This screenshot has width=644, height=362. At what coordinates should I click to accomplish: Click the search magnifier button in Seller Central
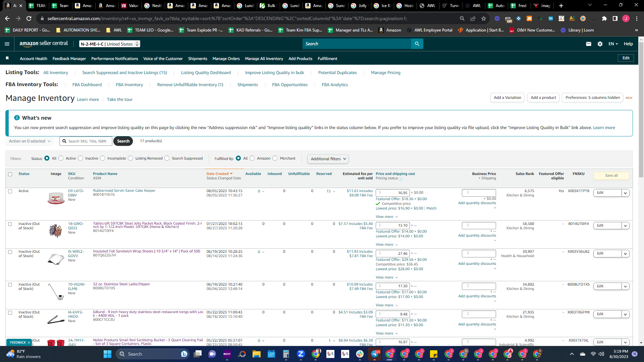[417, 44]
